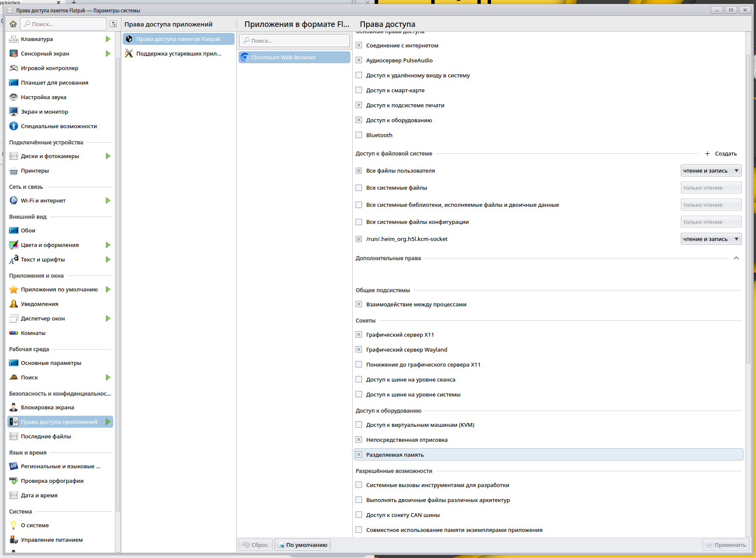
Task: Open Принтеры printer icon
Action: (14, 170)
